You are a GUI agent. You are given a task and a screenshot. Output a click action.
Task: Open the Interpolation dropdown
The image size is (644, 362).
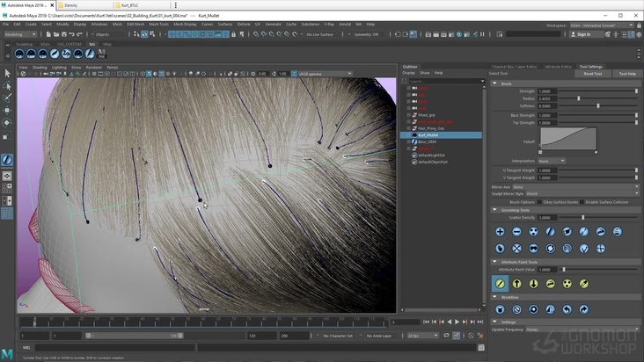(x=552, y=161)
